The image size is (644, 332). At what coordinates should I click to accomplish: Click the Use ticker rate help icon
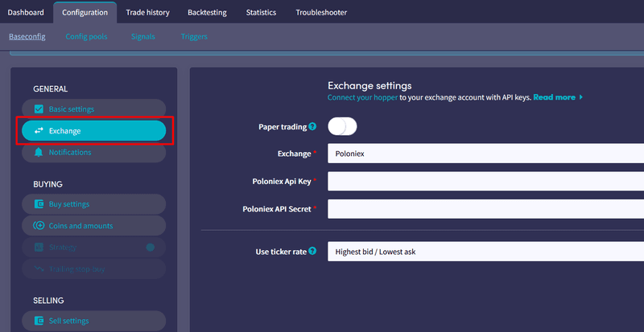(312, 251)
